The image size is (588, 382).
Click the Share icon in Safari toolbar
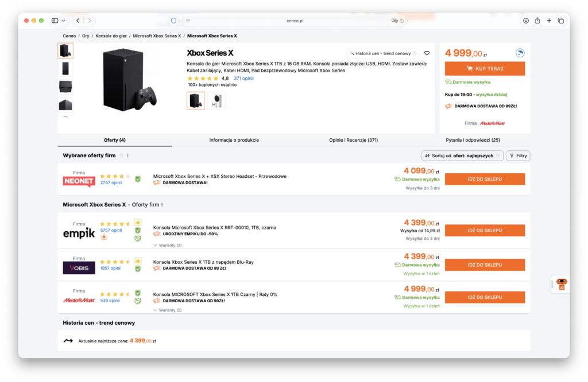click(537, 21)
